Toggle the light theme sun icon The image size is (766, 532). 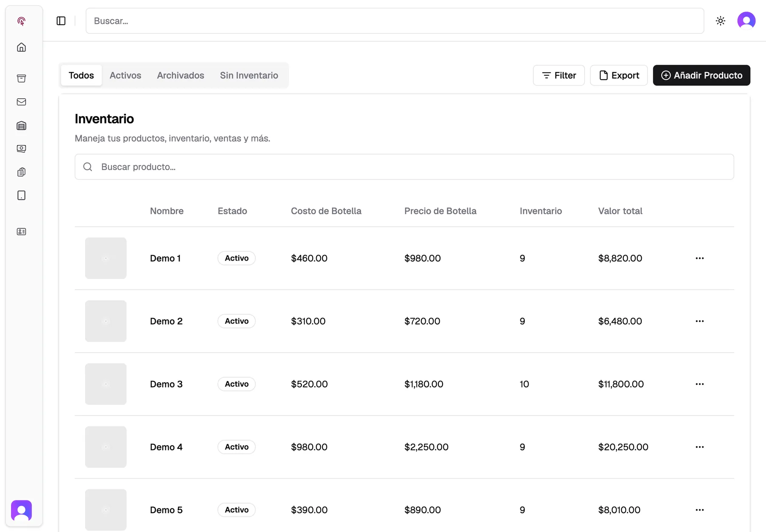720,21
